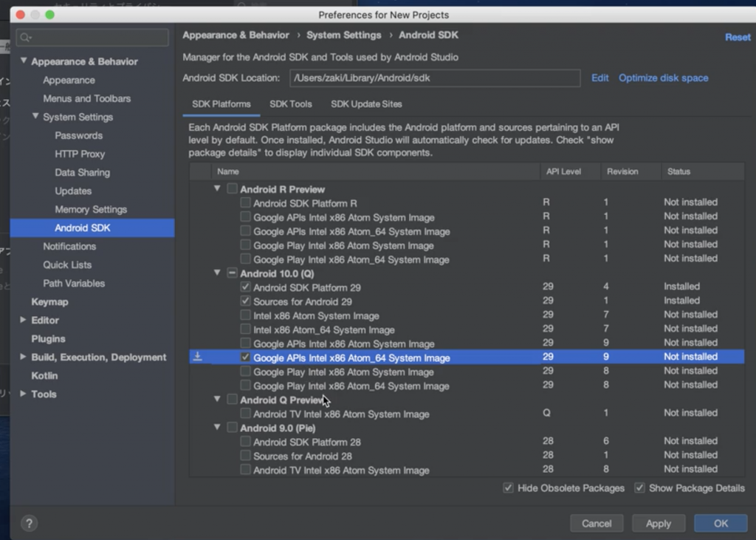Select Appearance in the sidebar

(69, 80)
